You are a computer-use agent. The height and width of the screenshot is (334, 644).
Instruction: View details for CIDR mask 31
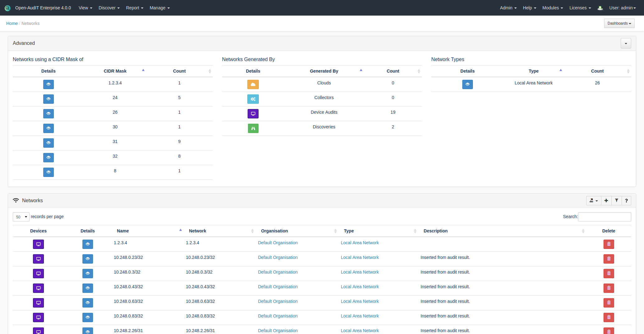pyautogui.click(x=48, y=143)
